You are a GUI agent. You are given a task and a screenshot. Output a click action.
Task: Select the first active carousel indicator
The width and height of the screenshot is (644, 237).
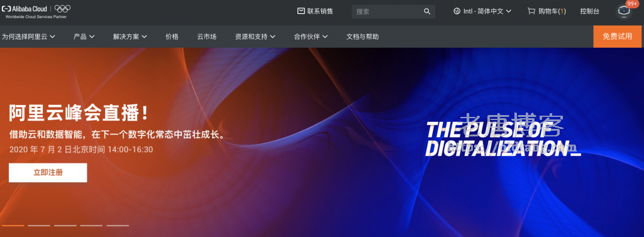point(13,226)
